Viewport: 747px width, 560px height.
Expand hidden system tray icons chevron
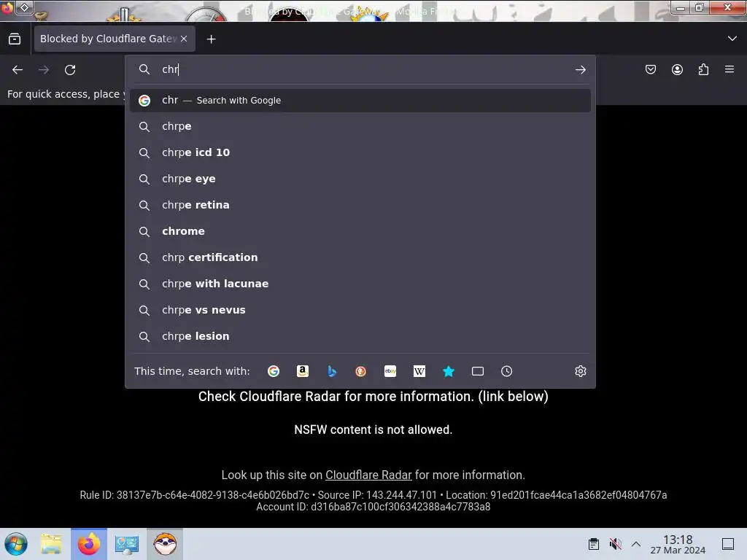point(636,544)
